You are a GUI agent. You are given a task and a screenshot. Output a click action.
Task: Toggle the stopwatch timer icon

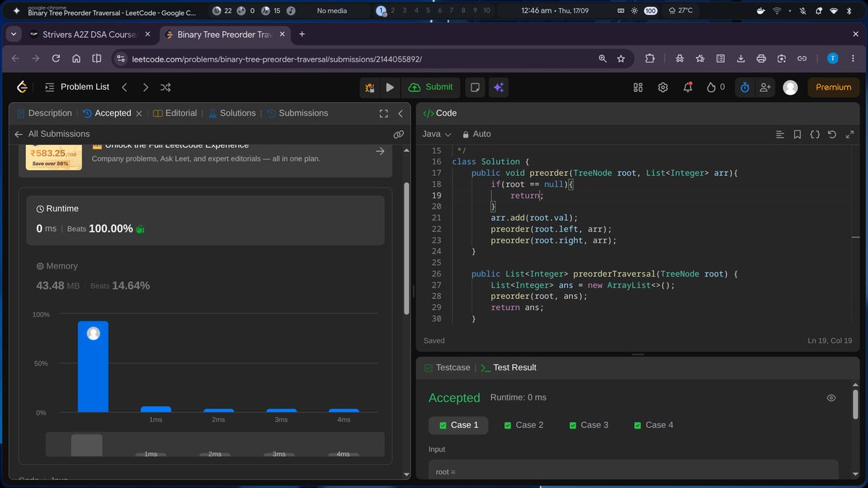point(745,87)
